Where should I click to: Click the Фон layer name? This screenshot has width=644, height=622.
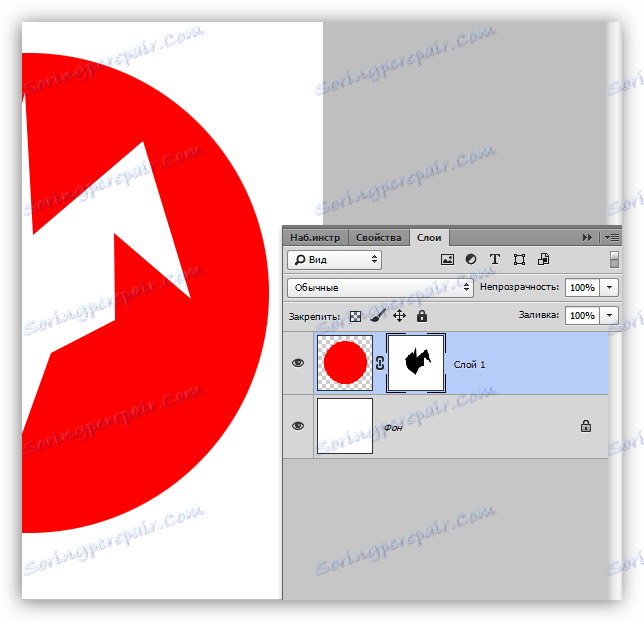click(393, 428)
